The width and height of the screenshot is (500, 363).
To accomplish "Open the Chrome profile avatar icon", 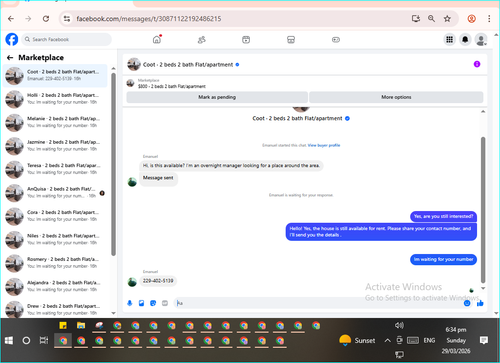I will coord(471,19).
